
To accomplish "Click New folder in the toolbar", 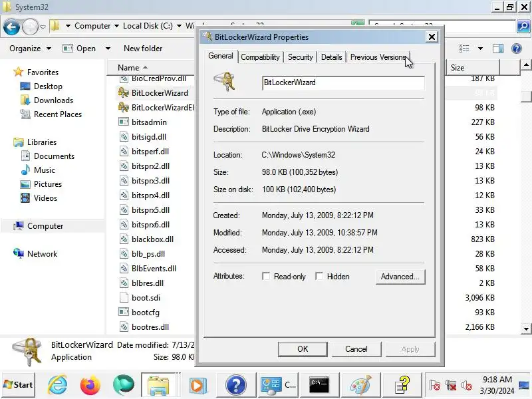I will coord(143,49).
